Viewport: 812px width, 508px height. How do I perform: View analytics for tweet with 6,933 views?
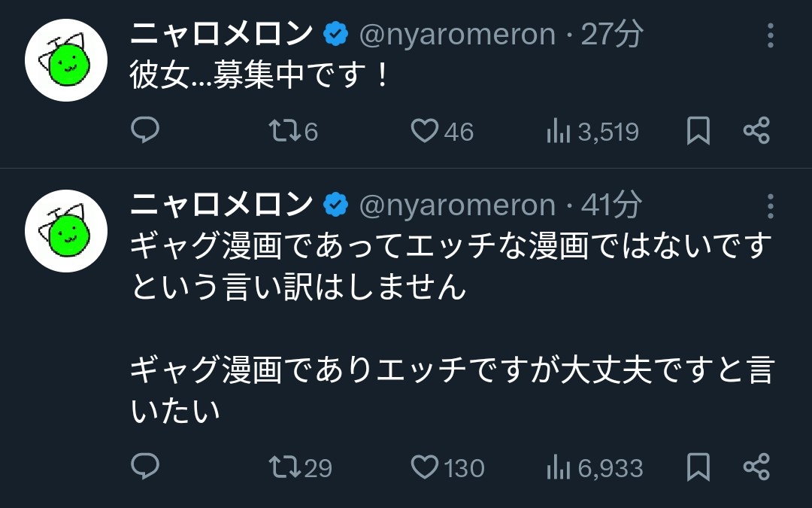tap(558, 468)
